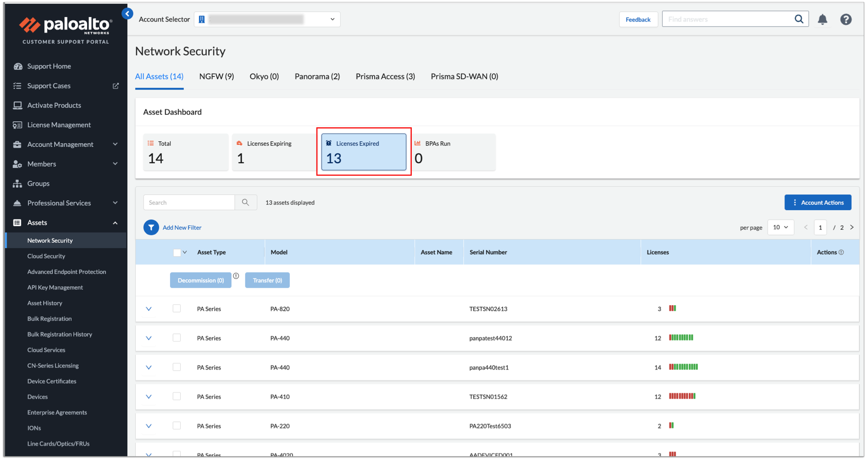Screen dimensions: 868x460
Task: Select the License Management sidebar icon
Action: click(x=18, y=125)
